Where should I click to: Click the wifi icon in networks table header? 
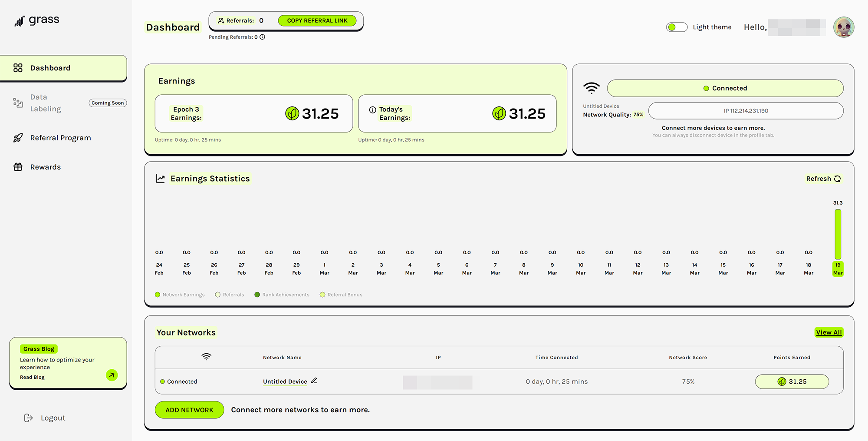pos(207,357)
